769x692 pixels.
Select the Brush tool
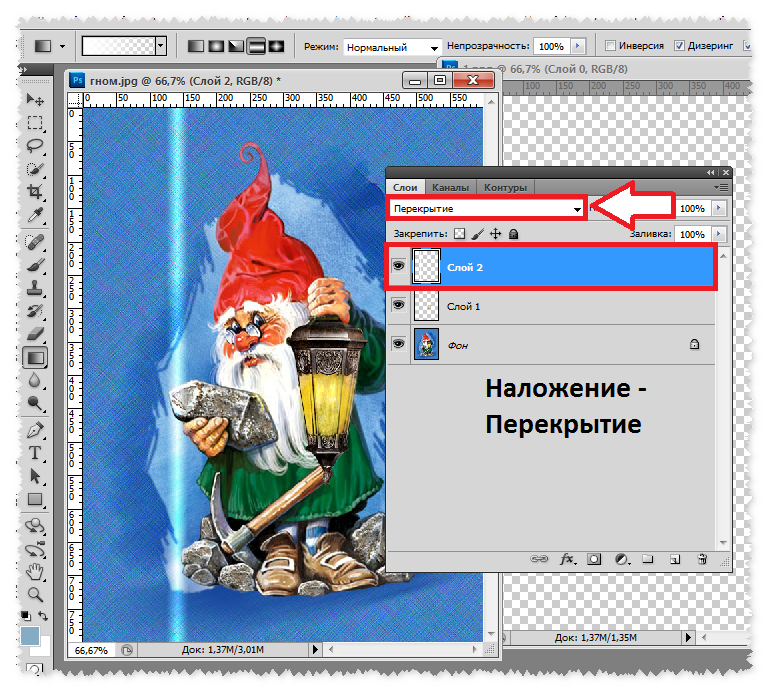point(35,265)
